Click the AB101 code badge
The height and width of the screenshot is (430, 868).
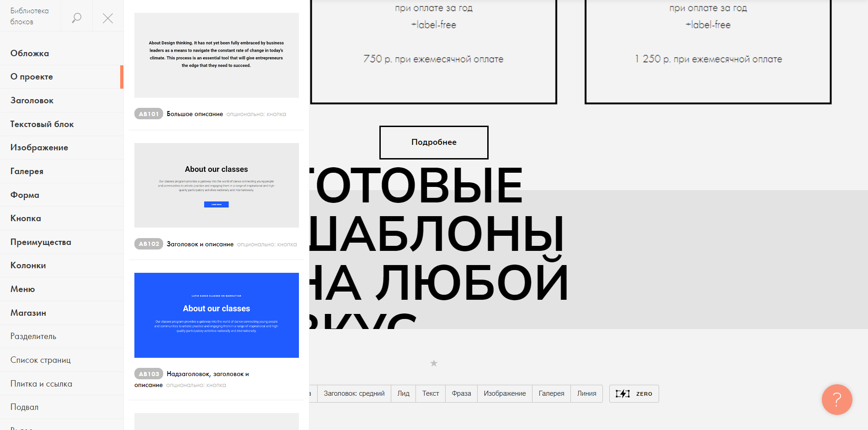(x=149, y=114)
